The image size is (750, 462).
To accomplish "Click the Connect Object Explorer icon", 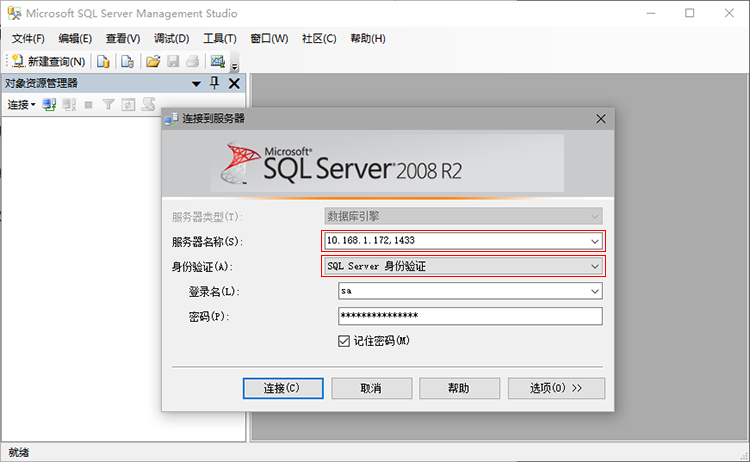I will 49,104.
